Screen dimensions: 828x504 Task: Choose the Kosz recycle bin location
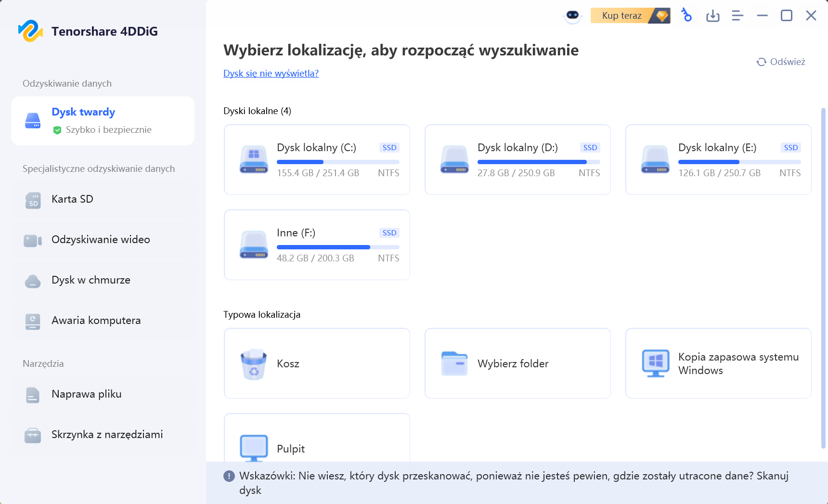click(317, 363)
